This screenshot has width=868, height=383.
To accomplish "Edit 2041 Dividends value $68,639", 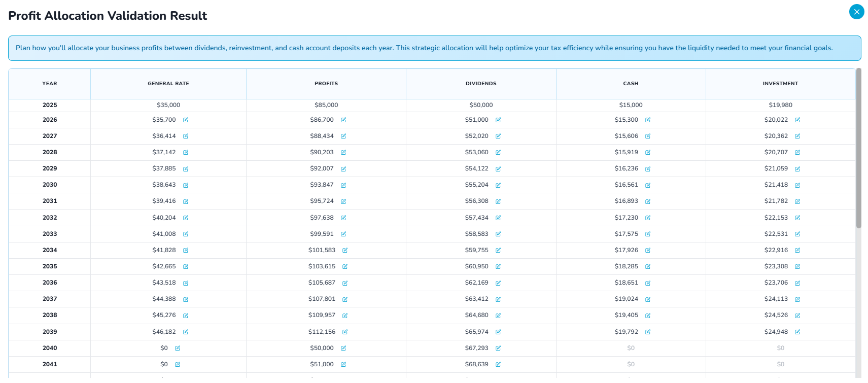I will point(498,365).
